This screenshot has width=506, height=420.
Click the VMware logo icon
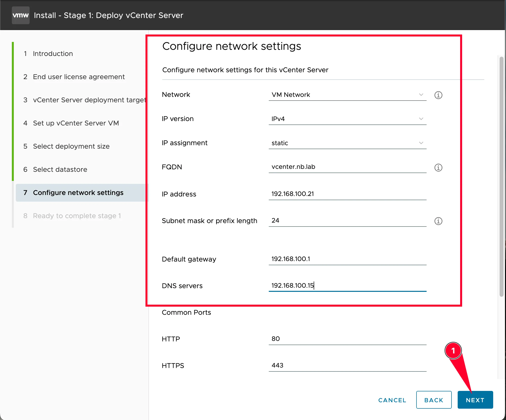21,15
